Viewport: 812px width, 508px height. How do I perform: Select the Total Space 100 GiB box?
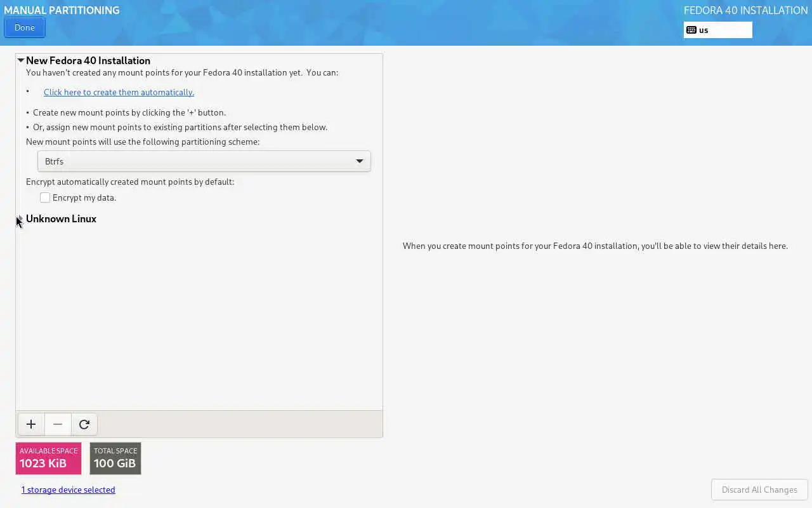115,458
